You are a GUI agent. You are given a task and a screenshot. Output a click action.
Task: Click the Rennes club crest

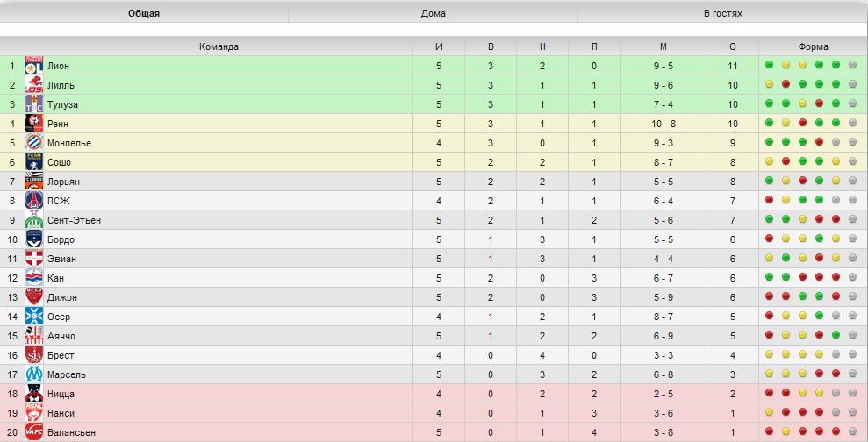pos(33,124)
